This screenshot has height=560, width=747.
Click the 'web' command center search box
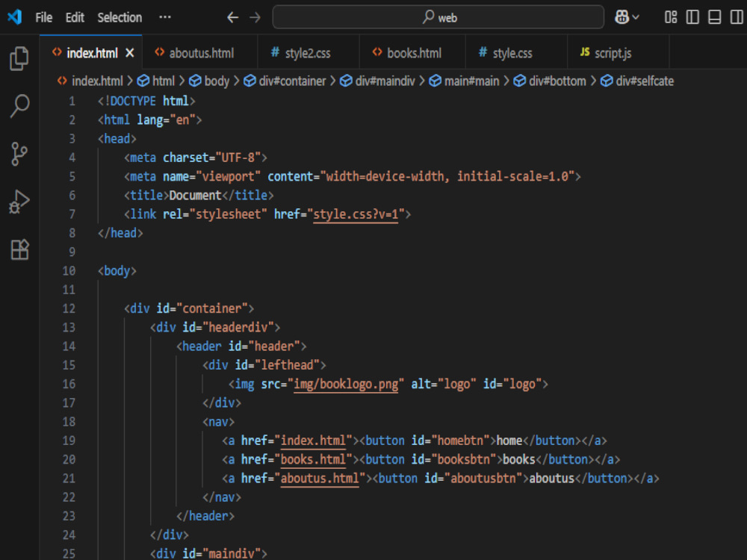point(438,18)
